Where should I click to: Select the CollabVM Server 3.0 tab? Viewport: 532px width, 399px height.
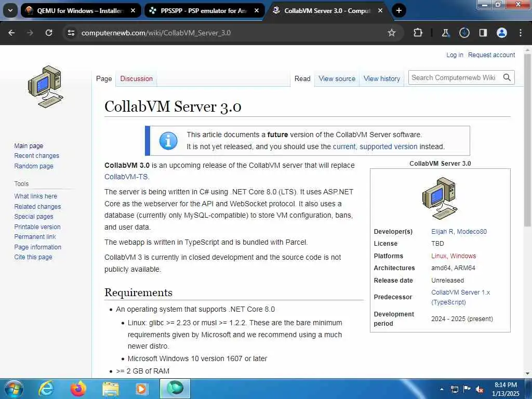[x=328, y=10]
